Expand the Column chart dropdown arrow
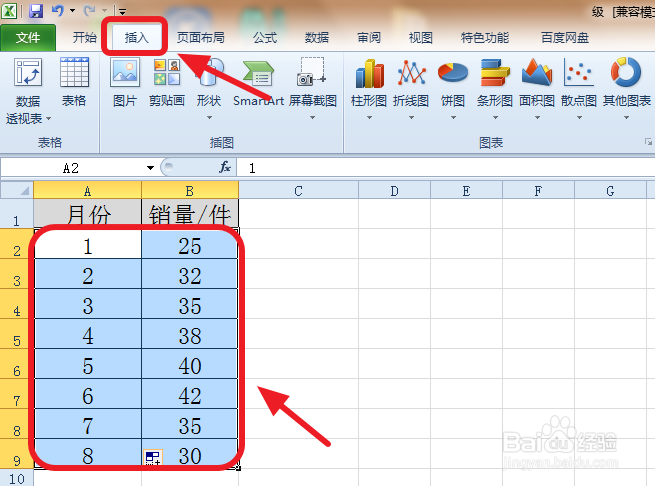The width and height of the screenshot is (655, 486). [x=369, y=118]
